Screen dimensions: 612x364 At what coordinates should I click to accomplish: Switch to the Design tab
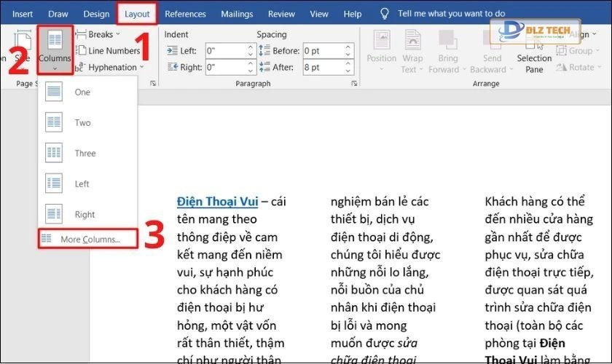(x=96, y=14)
